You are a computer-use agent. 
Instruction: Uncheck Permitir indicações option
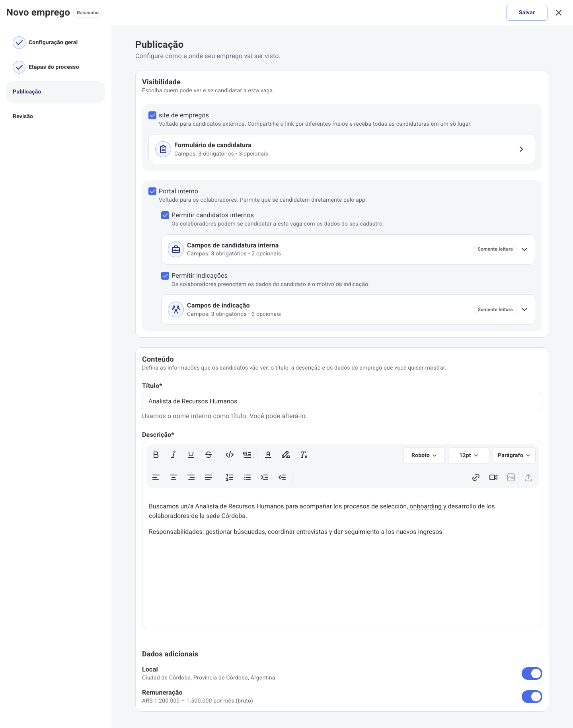click(165, 276)
